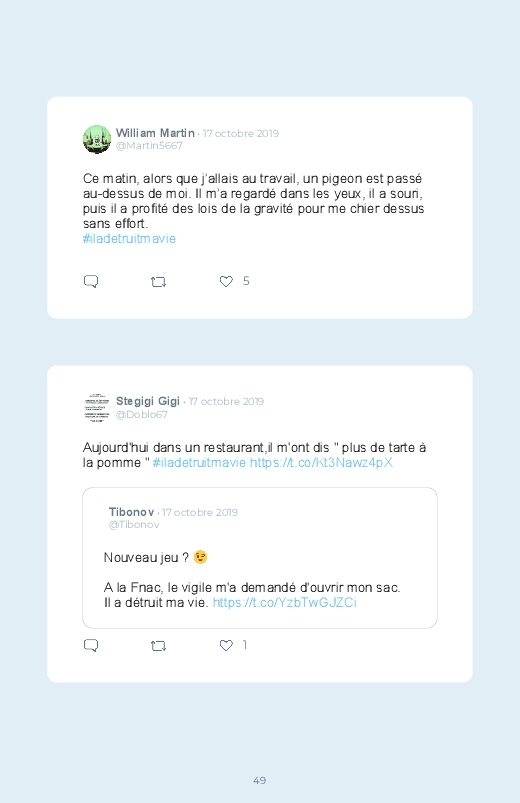
Task: Open #iladetruitmavie hashtag in Stegigi Gigi's tweet
Action: pos(199,462)
